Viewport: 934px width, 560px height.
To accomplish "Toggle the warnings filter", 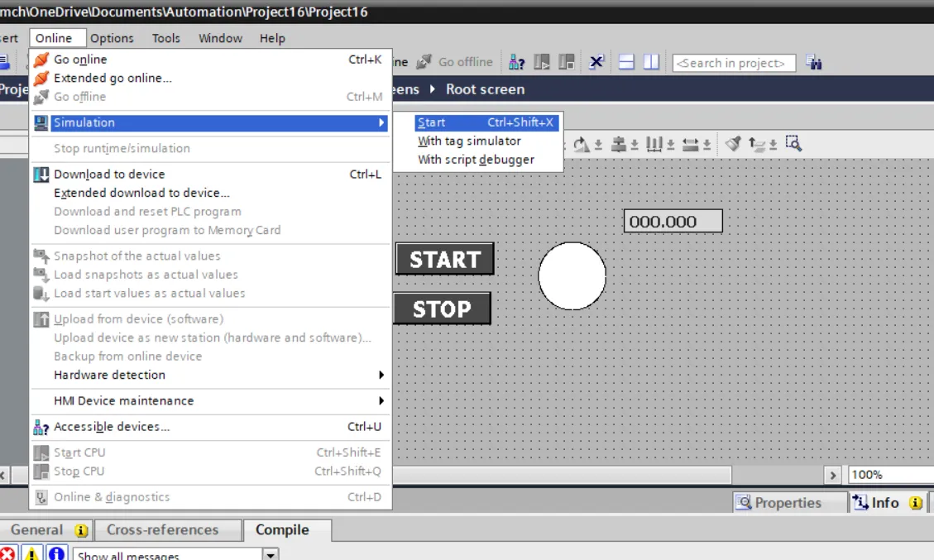I will tap(31, 553).
